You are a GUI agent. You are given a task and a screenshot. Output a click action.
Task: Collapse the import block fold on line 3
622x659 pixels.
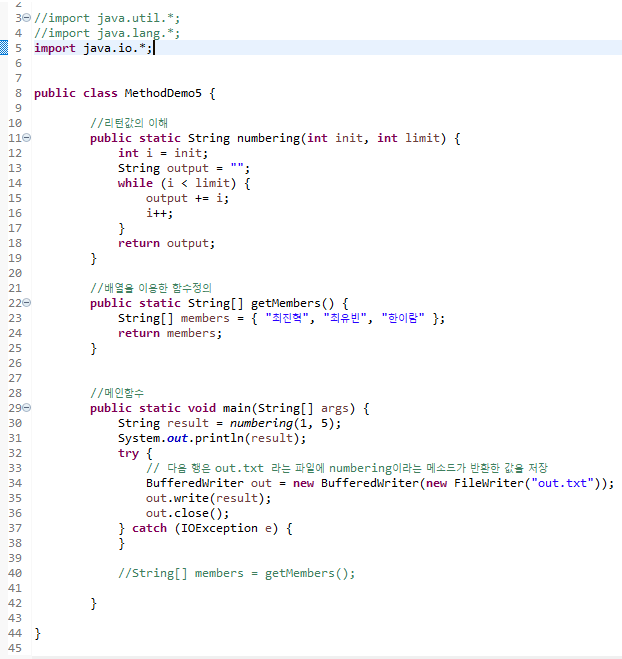click(x=27, y=18)
